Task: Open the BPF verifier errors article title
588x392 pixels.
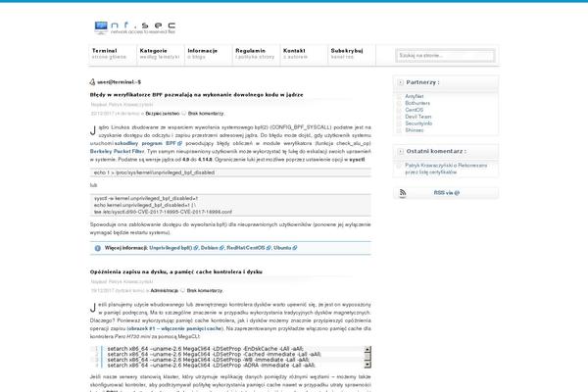Action: [x=197, y=95]
